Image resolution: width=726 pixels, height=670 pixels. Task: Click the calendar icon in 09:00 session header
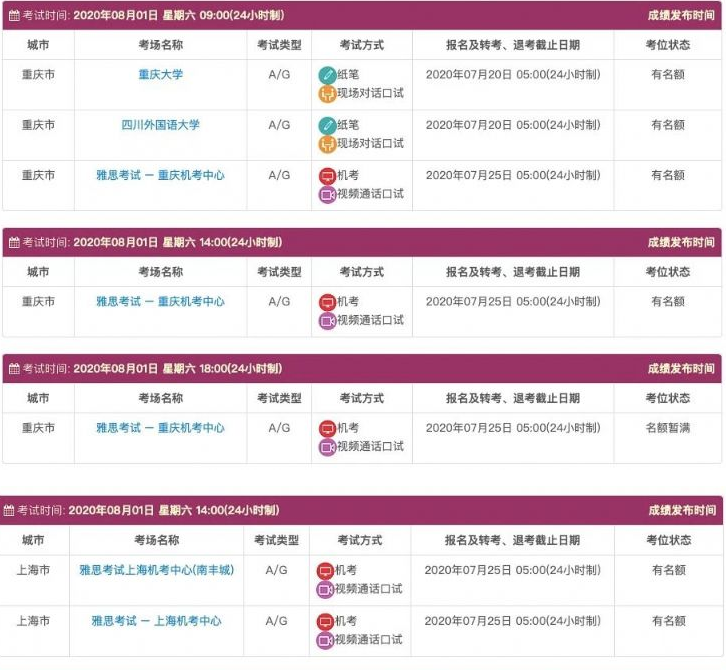14,15
